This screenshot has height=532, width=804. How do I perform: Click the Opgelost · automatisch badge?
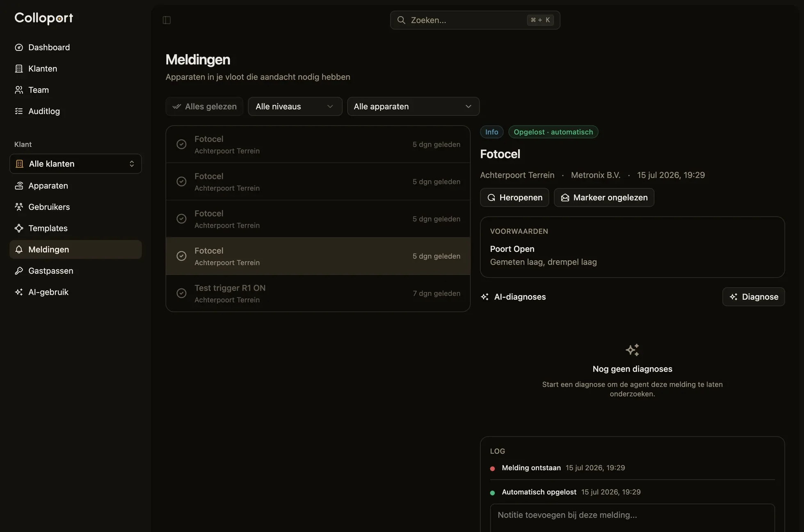(x=553, y=132)
